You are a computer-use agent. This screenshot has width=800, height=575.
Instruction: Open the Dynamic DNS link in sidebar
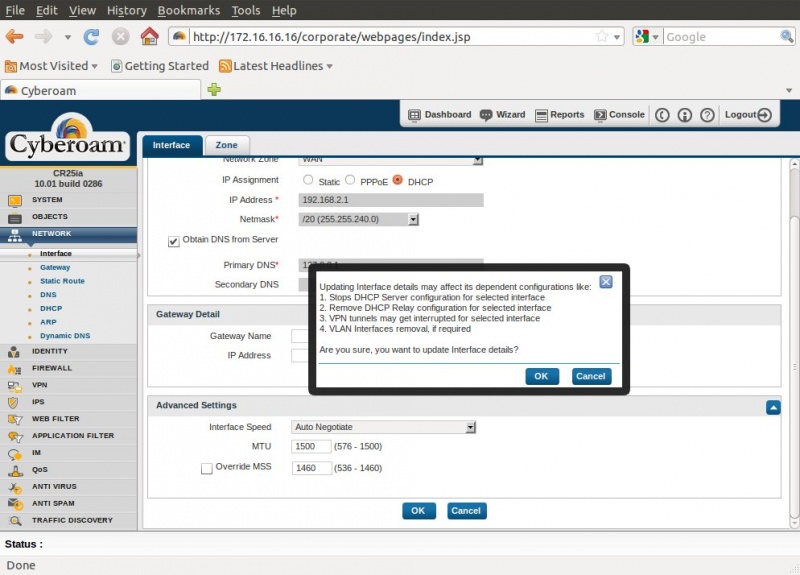click(65, 336)
